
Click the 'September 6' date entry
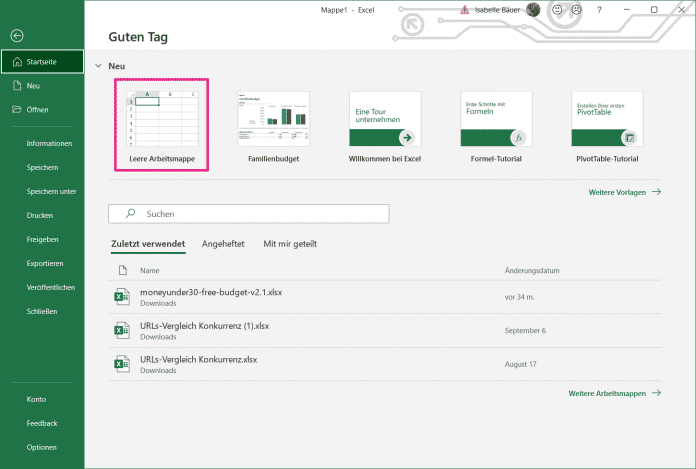coord(525,331)
